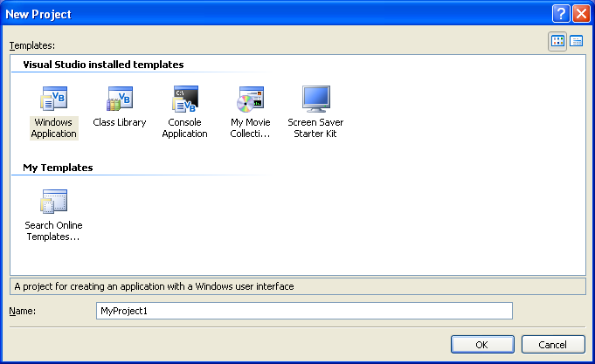Viewport: 595px width, 364px height.
Task: Click the help question mark button
Action: click(x=561, y=14)
